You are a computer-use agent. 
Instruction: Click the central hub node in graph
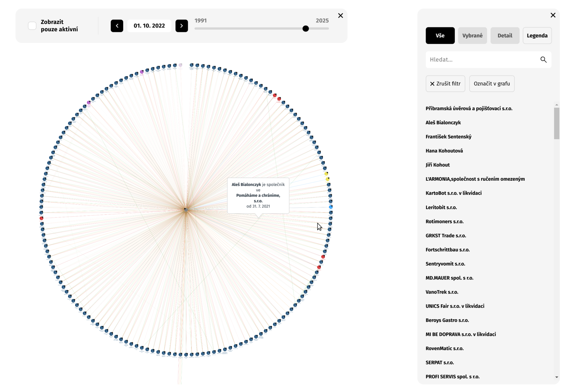pos(186,210)
